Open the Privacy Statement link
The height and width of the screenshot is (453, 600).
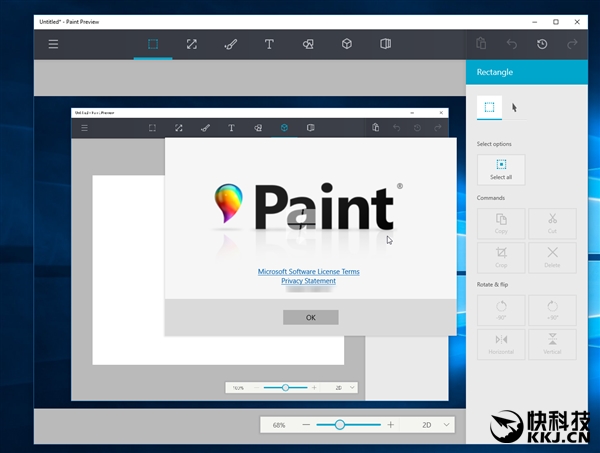[x=308, y=281]
